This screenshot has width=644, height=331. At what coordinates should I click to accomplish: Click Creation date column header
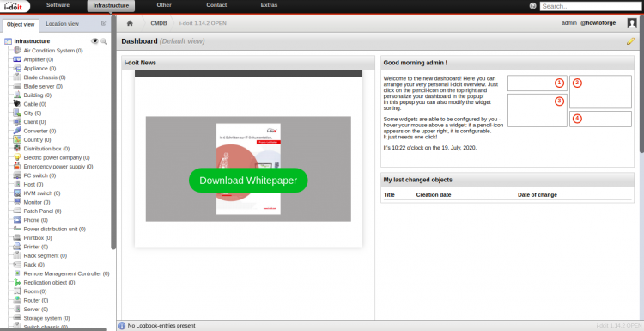click(x=434, y=195)
